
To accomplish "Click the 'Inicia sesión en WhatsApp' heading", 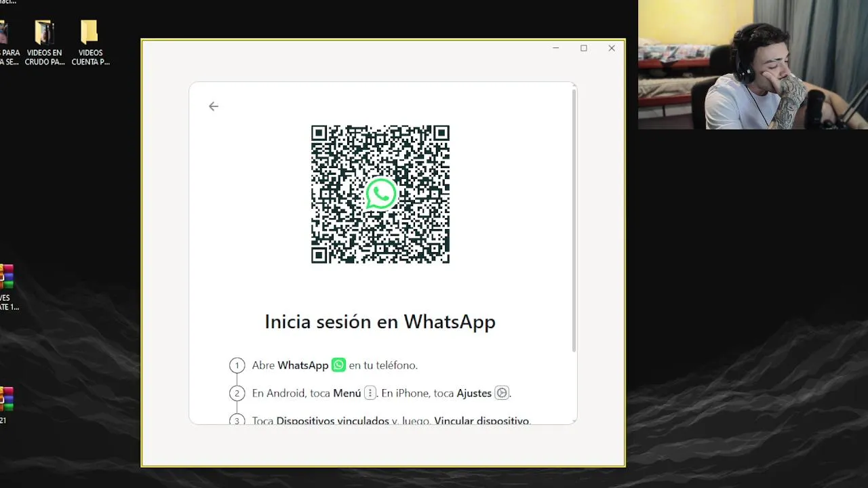I will (x=380, y=321).
